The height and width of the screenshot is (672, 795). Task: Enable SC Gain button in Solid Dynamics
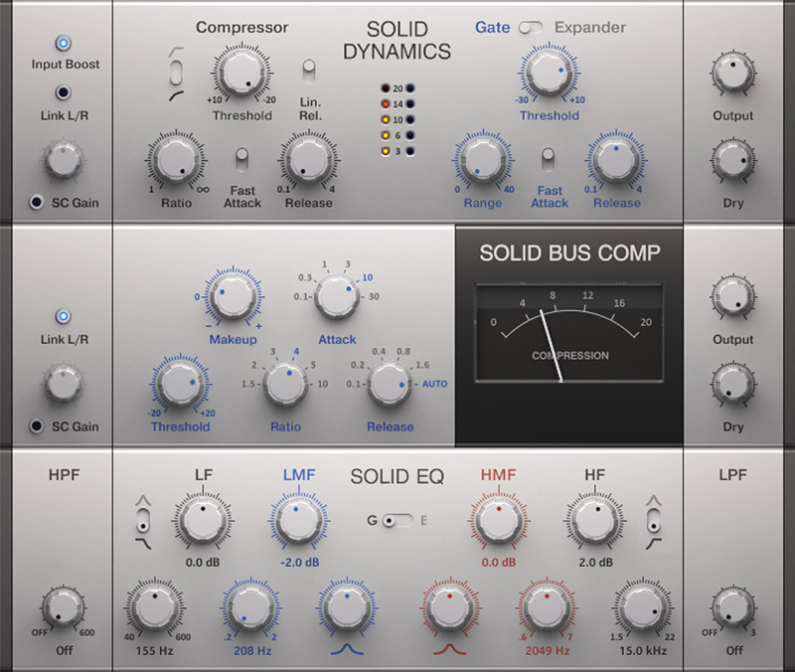click(x=36, y=202)
